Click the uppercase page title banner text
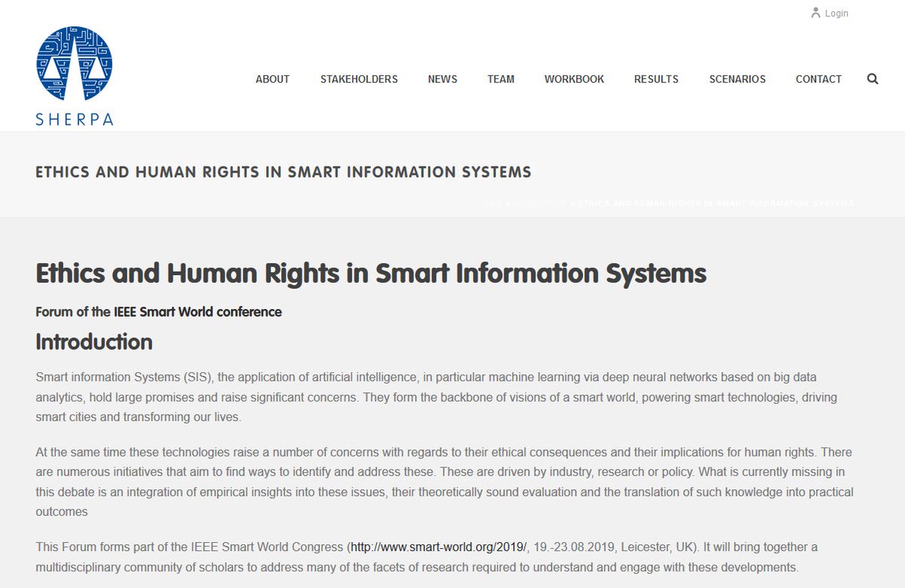The height and width of the screenshot is (588, 905). pos(284,172)
